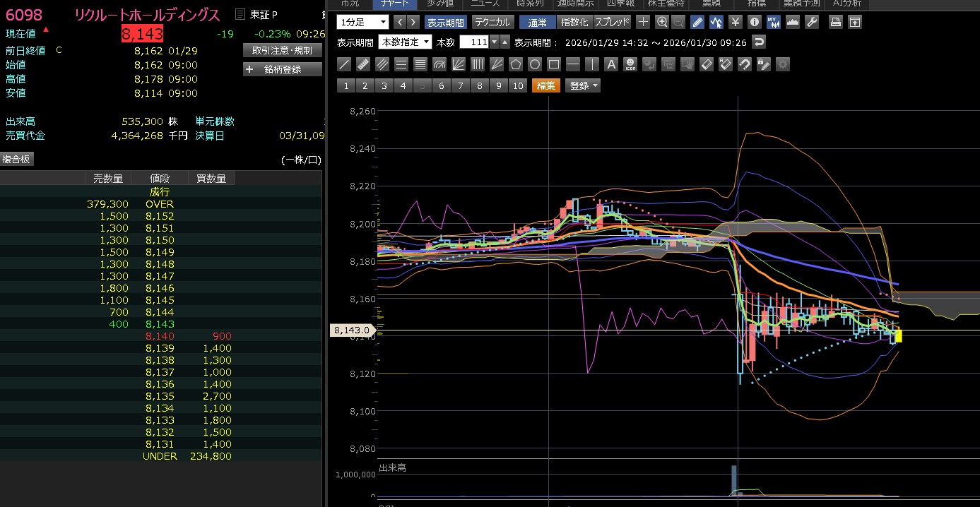Open the 本数指定 display period dropdown
The width and height of the screenshot is (980, 507).
405,42
